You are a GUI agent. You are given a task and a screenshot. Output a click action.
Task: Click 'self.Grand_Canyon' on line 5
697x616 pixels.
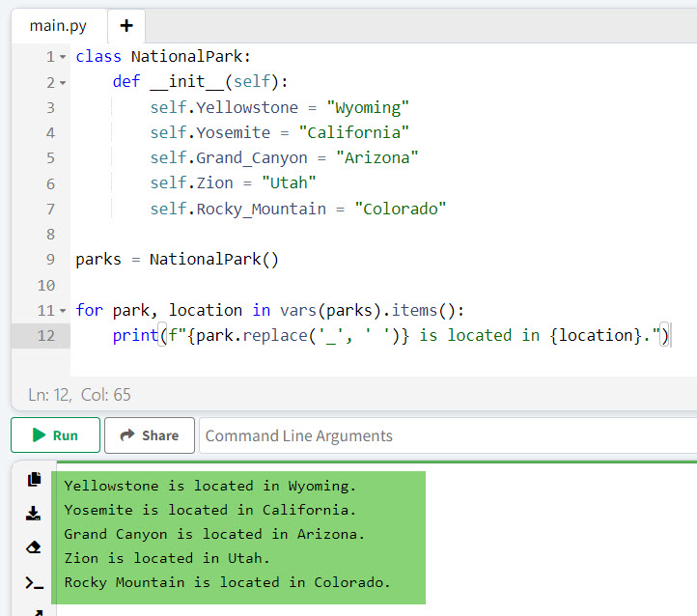(x=229, y=157)
